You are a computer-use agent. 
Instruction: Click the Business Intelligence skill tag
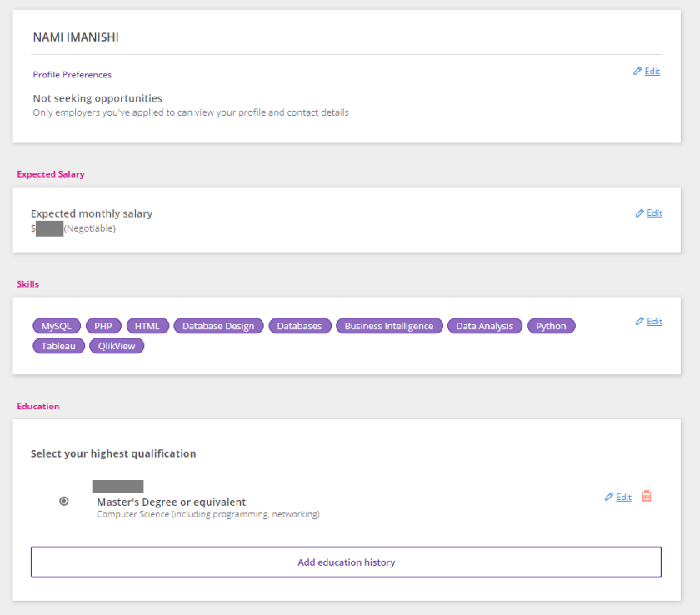tap(388, 326)
